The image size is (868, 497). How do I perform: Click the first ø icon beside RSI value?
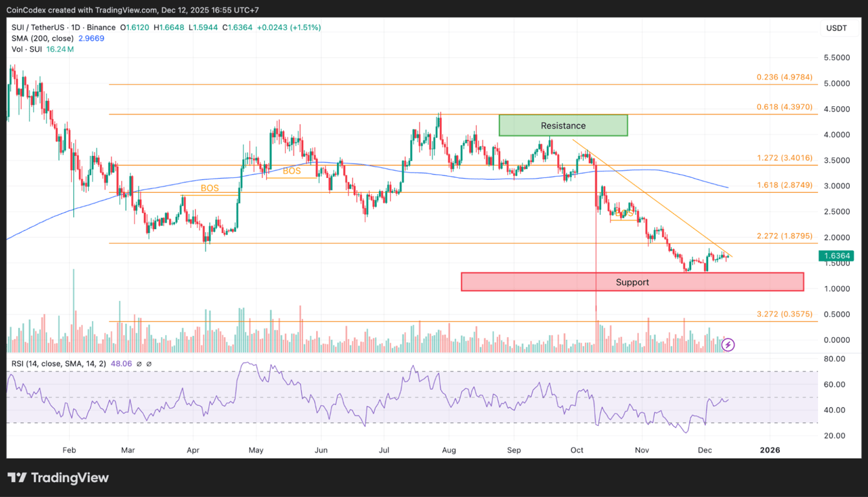[x=138, y=364]
